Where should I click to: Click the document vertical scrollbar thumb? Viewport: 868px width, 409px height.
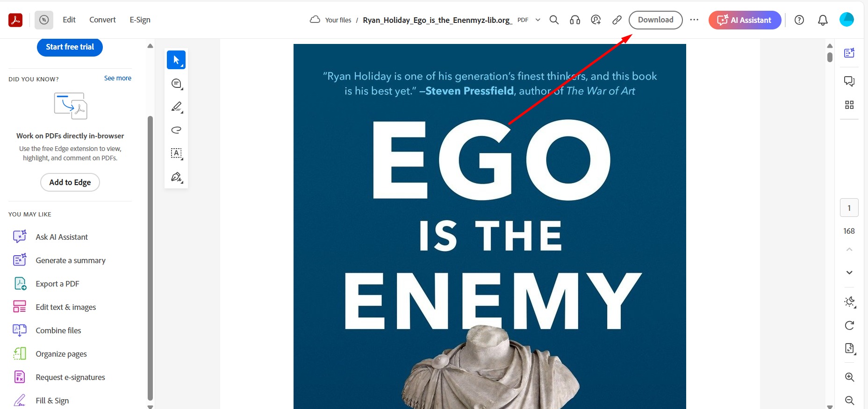pyautogui.click(x=830, y=57)
